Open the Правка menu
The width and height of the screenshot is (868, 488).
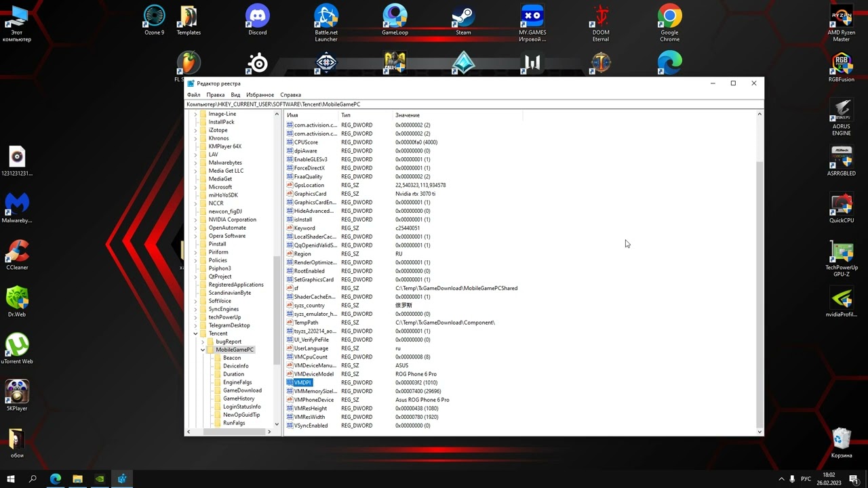[x=216, y=95]
